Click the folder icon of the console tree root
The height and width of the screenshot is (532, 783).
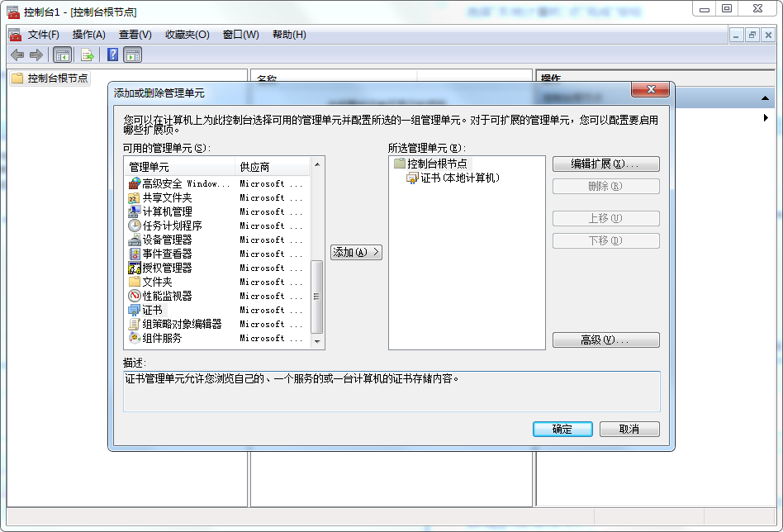[17, 78]
